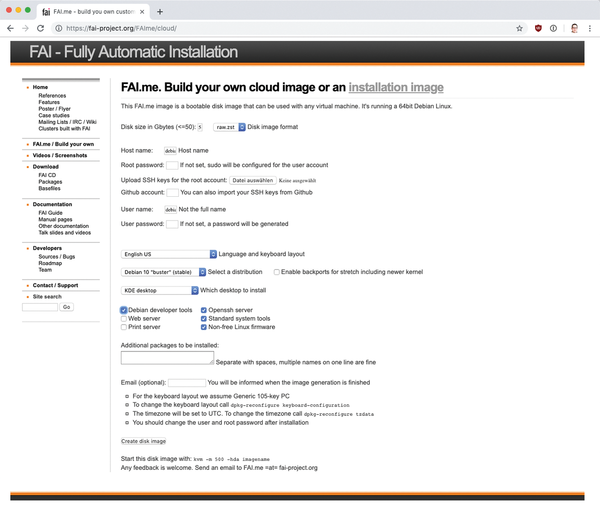Uncheck Non-free Linux firmware

tap(204, 327)
